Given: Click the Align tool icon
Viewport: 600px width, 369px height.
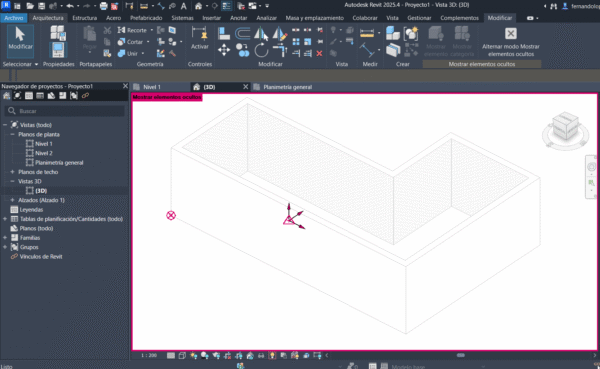Looking at the screenshot, I should tap(224, 33).
